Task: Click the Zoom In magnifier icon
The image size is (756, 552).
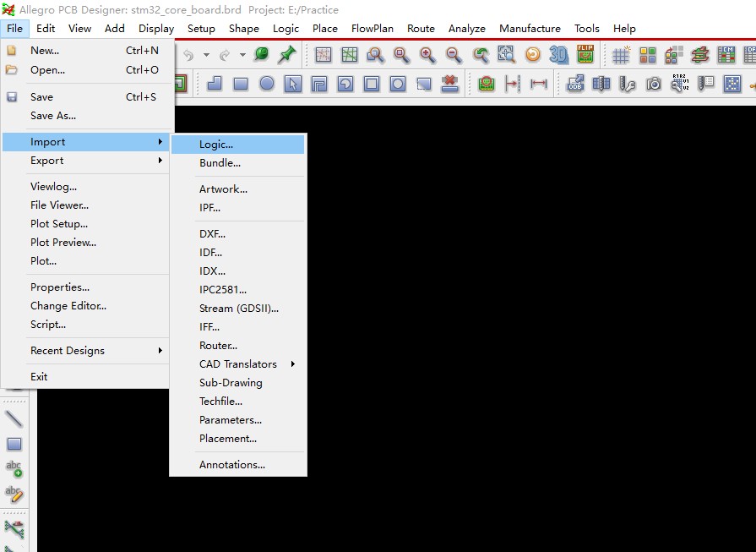Action: (x=427, y=55)
